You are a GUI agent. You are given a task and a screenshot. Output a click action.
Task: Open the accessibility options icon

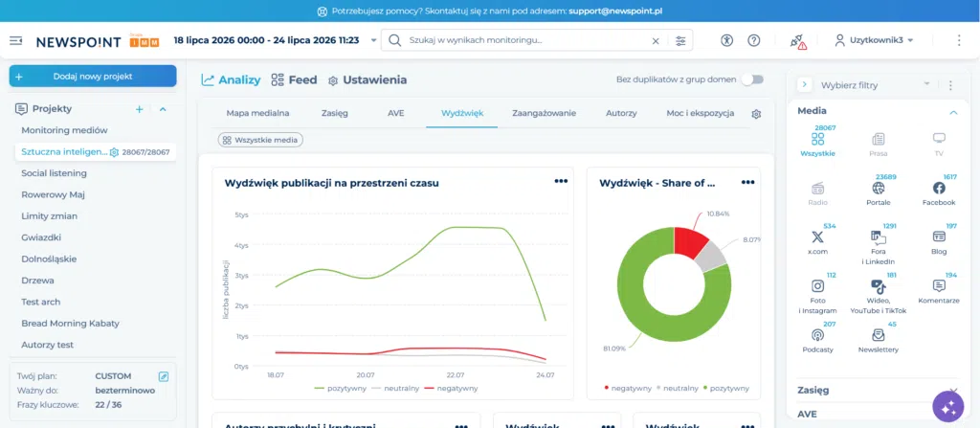(x=725, y=40)
